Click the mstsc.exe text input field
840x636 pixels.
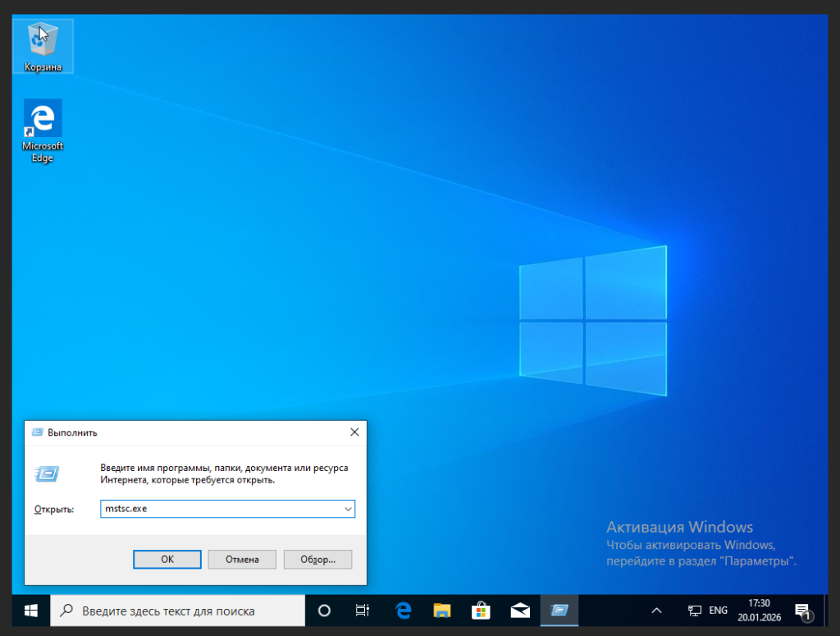click(220, 509)
